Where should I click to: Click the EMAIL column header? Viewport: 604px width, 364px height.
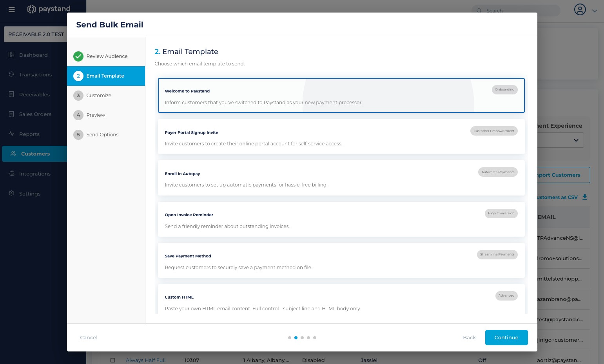547,217
